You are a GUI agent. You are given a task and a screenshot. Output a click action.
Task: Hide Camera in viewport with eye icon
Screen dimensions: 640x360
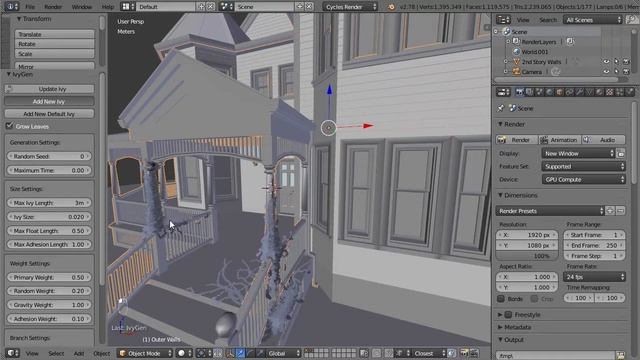pos(606,72)
